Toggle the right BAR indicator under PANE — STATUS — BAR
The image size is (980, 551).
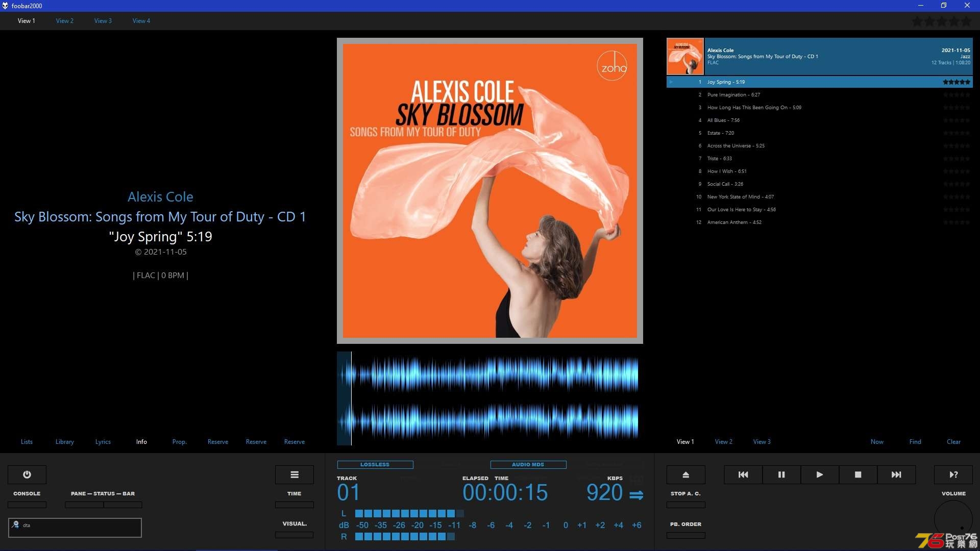point(123,505)
